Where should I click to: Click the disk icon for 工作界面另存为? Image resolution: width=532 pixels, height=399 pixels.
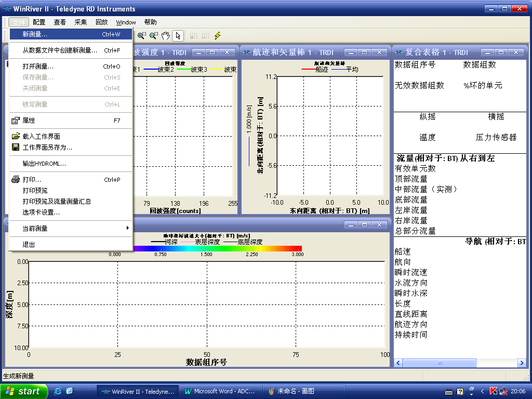point(16,147)
